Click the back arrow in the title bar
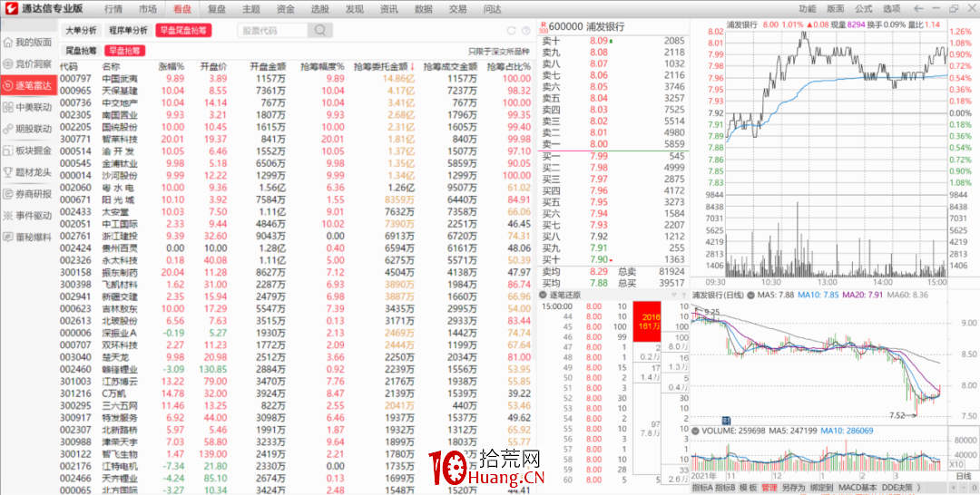 (x=918, y=9)
